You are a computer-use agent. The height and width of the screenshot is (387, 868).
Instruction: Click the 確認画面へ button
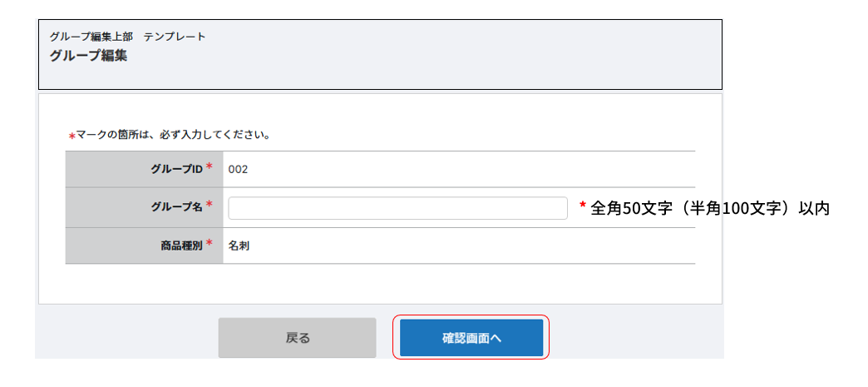pos(471,338)
